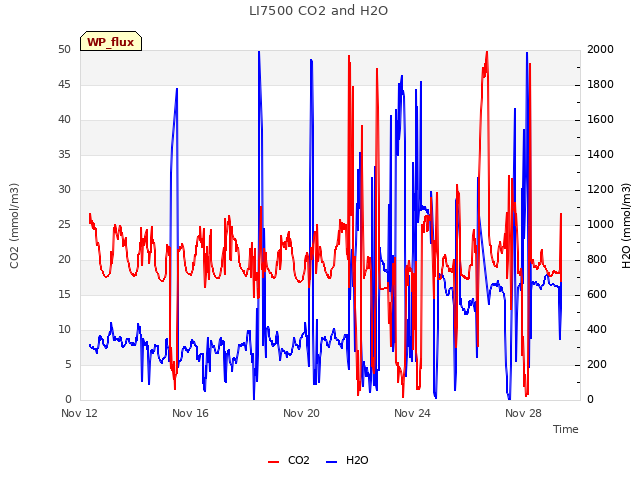Click the red CO2 legend line swatch
This screenshot has height=480, width=640.
point(273,462)
